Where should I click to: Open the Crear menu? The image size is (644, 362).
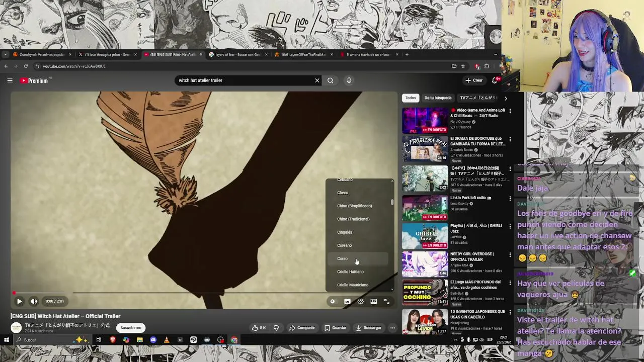[474, 80]
